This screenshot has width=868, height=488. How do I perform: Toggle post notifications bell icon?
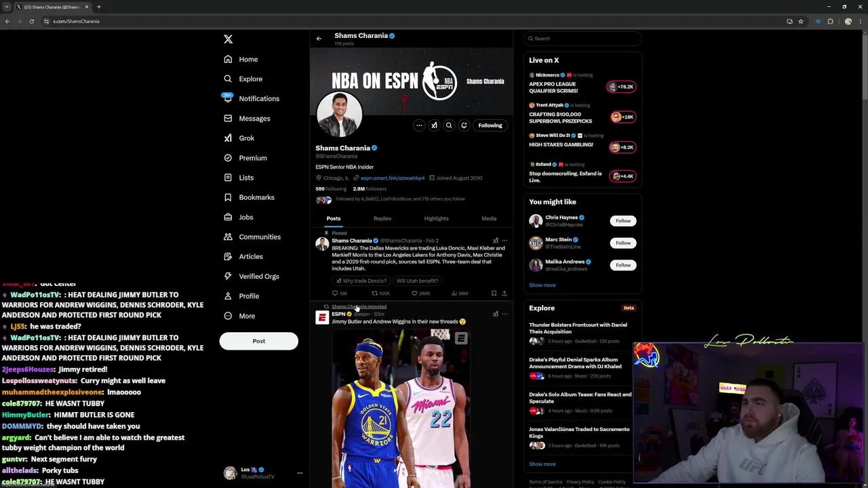tap(464, 125)
